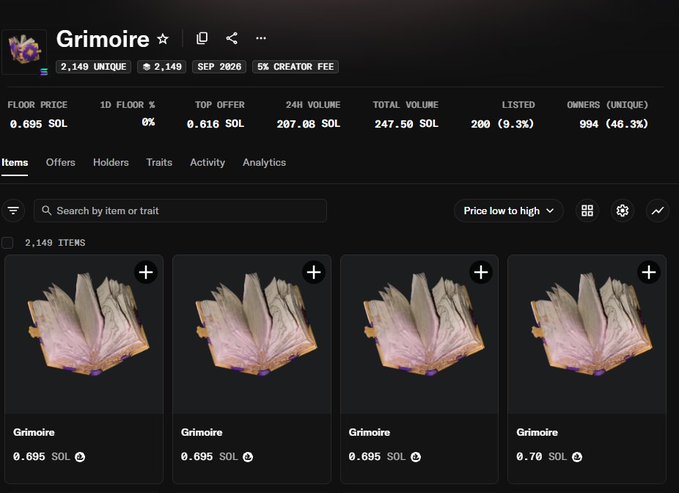This screenshot has width=679, height=493.
Task: Click the TOTAL VOLUME value 247.50 SOL
Action: (406, 124)
